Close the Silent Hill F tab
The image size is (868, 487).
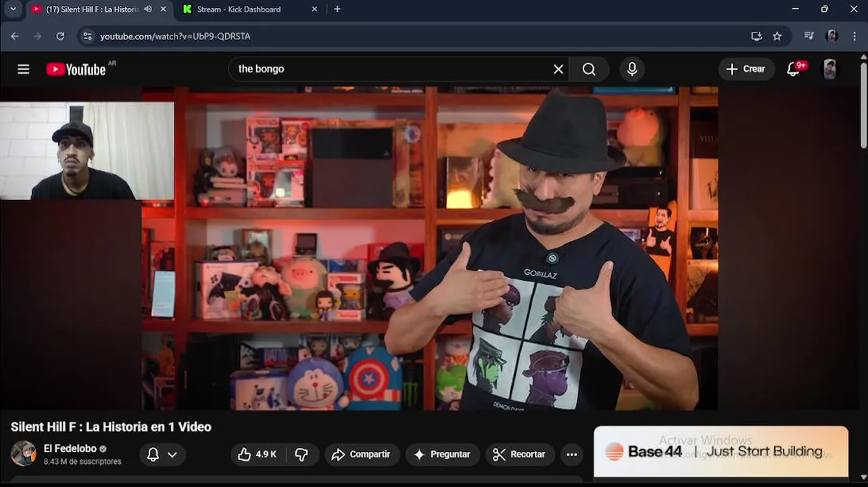[x=164, y=9]
